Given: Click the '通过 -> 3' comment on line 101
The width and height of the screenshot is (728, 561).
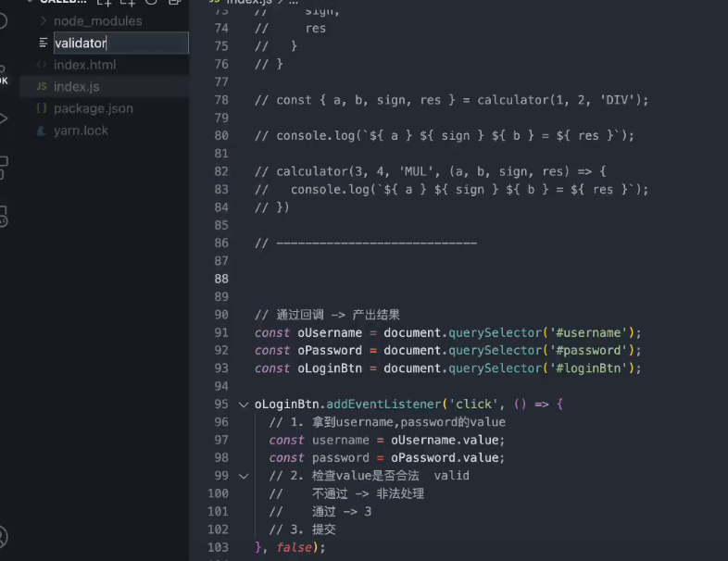Looking at the screenshot, I should tap(341, 512).
